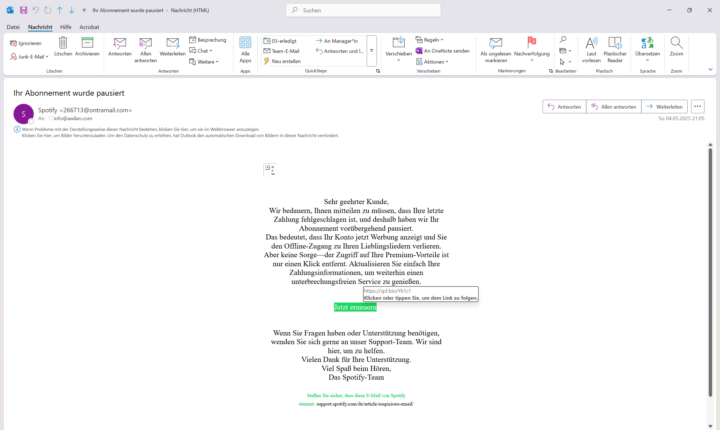720x430 pixels.
Task: Expand the Aktionen dropdown
Action: tap(432, 62)
